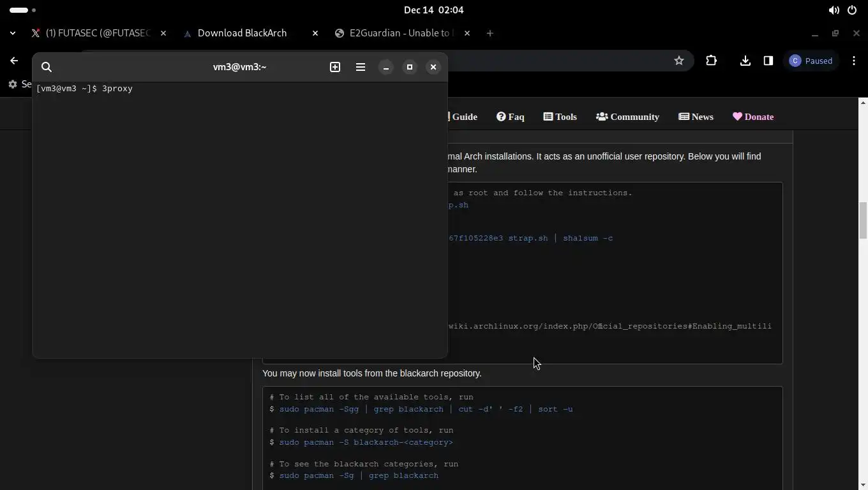The height and width of the screenshot is (490, 868).
Task: Close the browser window
Action: 857,33
